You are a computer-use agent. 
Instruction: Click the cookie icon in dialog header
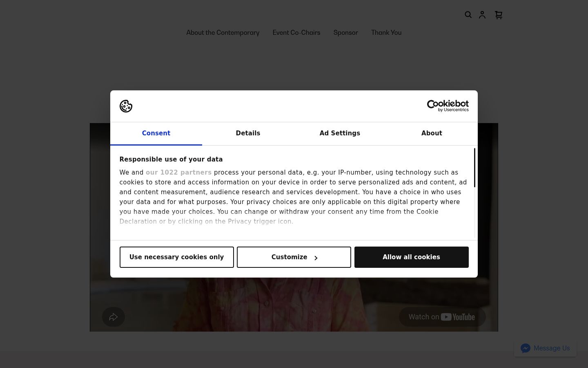coord(126,106)
